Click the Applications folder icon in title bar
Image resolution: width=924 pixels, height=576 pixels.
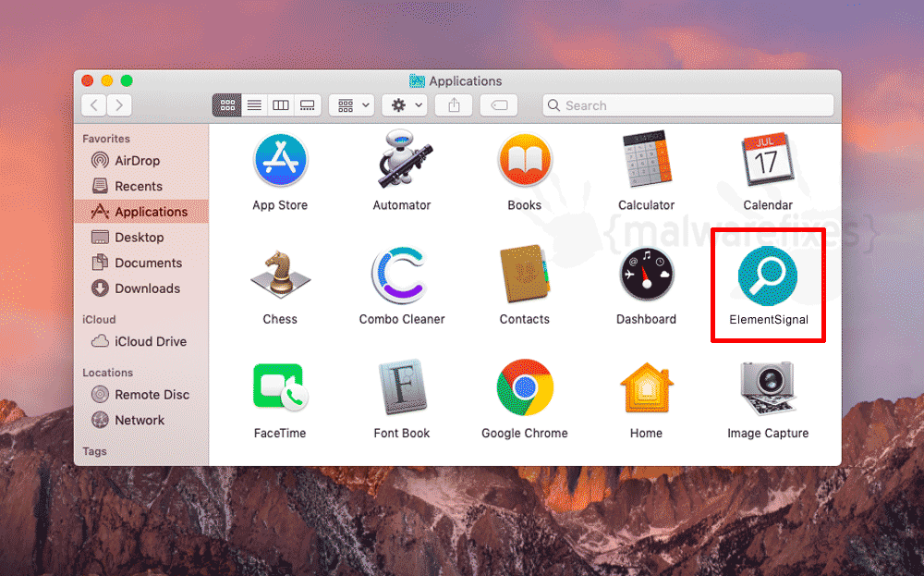pyautogui.click(x=418, y=80)
